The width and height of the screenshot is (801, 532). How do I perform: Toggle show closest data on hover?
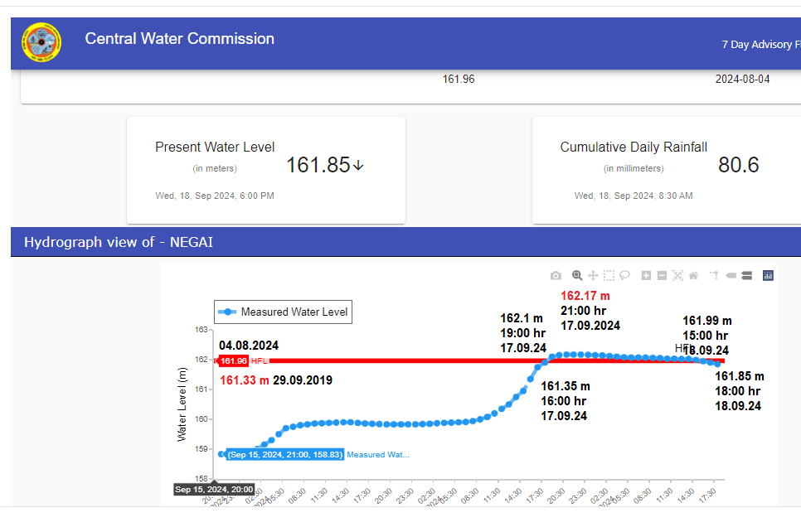click(x=731, y=275)
